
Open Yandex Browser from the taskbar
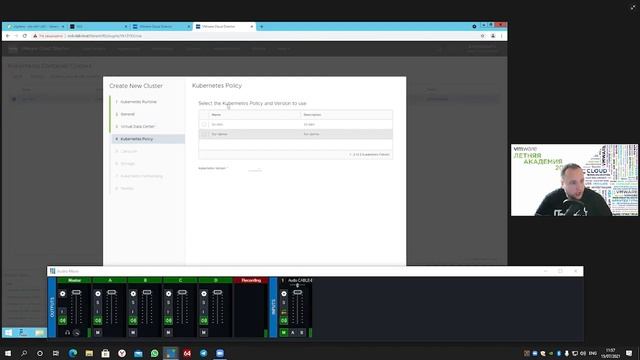(122, 353)
